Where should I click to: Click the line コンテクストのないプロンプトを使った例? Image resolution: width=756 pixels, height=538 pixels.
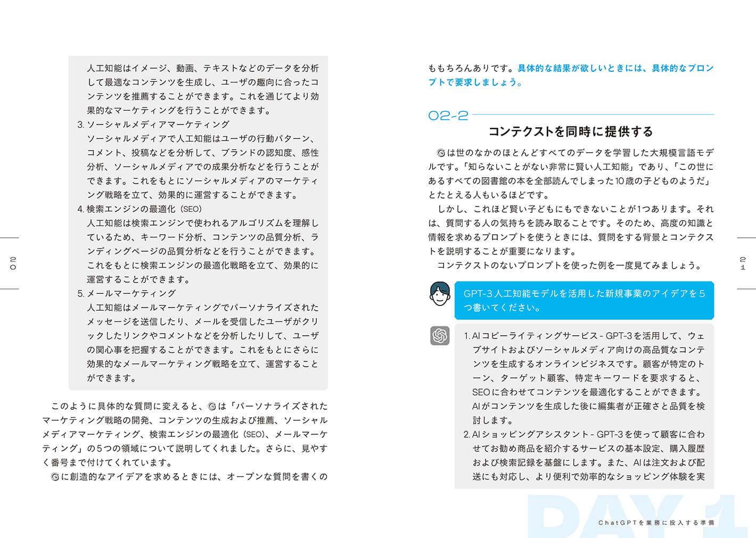(x=570, y=266)
